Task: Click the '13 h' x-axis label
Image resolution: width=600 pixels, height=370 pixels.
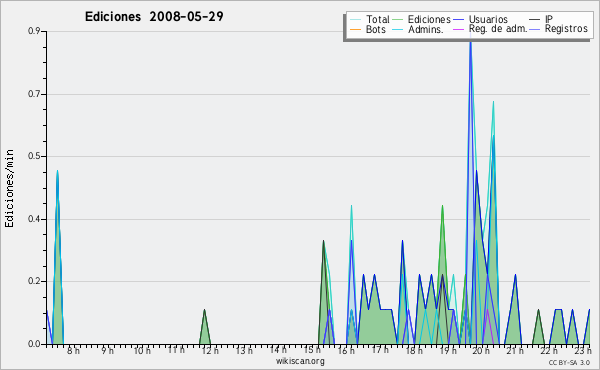Action: tap(244, 350)
